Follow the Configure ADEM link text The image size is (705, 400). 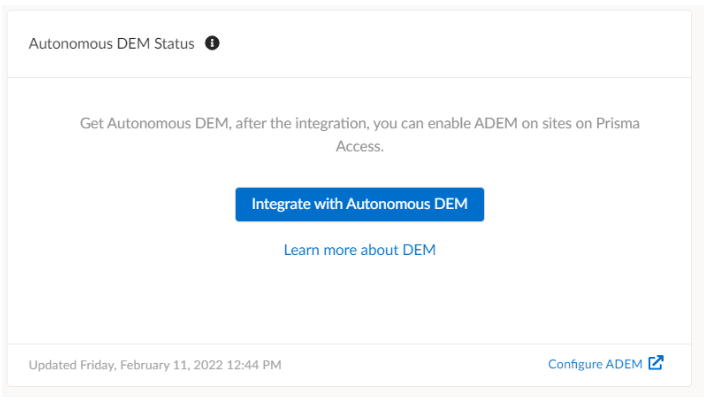595,364
